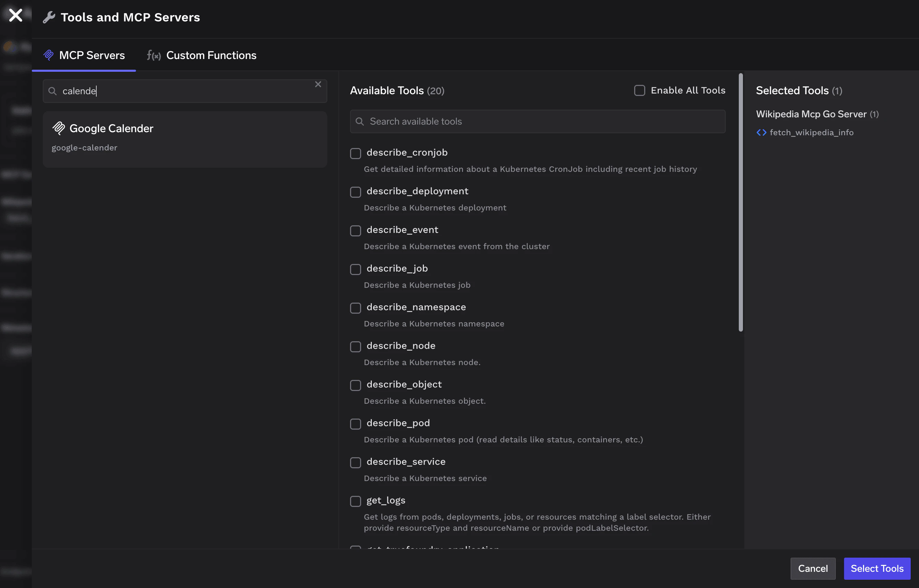The image size is (919, 588).
Task: Check the describe_pod tool
Action: click(355, 424)
